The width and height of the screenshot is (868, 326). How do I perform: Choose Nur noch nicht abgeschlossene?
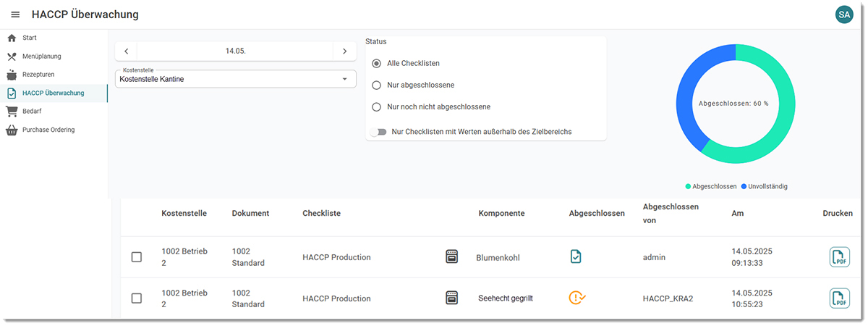pyautogui.click(x=376, y=106)
